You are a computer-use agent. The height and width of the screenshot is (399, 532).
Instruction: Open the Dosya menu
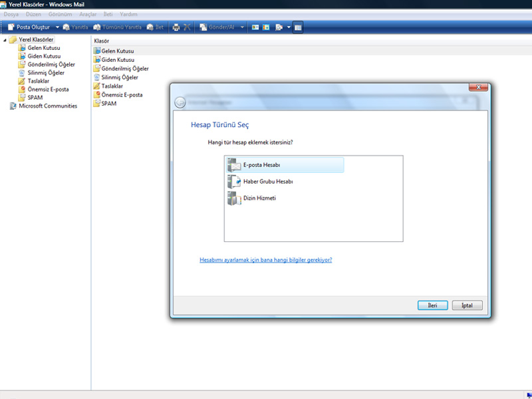click(11, 14)
